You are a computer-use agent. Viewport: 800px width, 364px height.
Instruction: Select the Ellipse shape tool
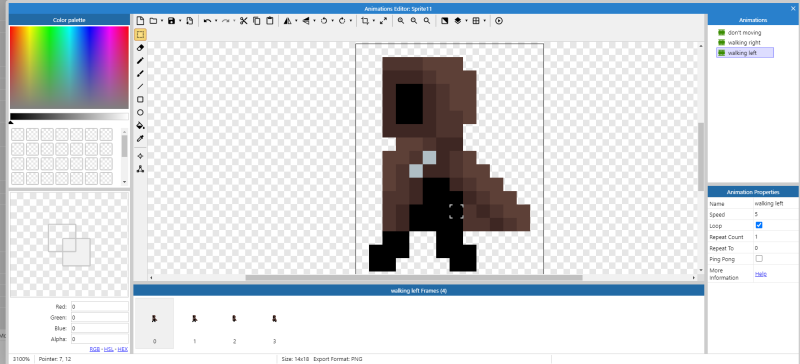[140, 113]
